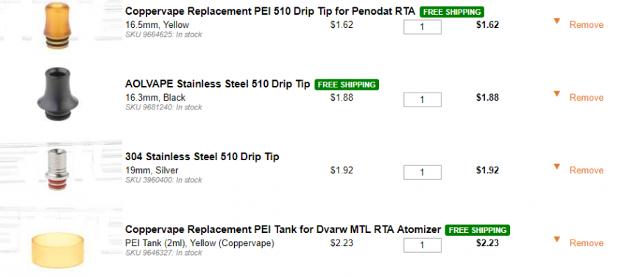Focus quantity field for Dvarw PEI tank
644x277 pixels.
[x=422, y=245]
